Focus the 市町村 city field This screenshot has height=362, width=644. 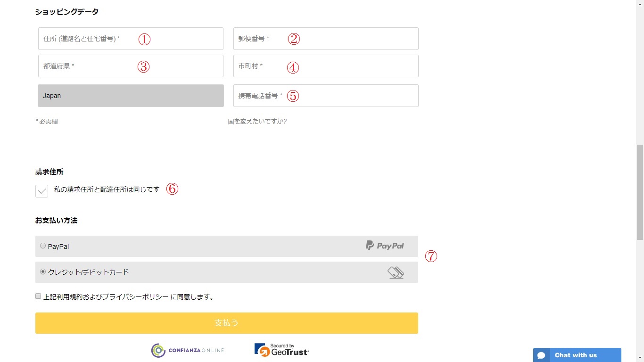pyautogui.click(x=326, y=66)
